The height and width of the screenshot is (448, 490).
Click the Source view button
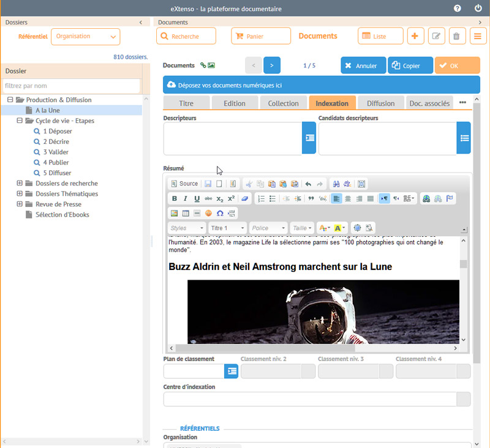(184, 184)
